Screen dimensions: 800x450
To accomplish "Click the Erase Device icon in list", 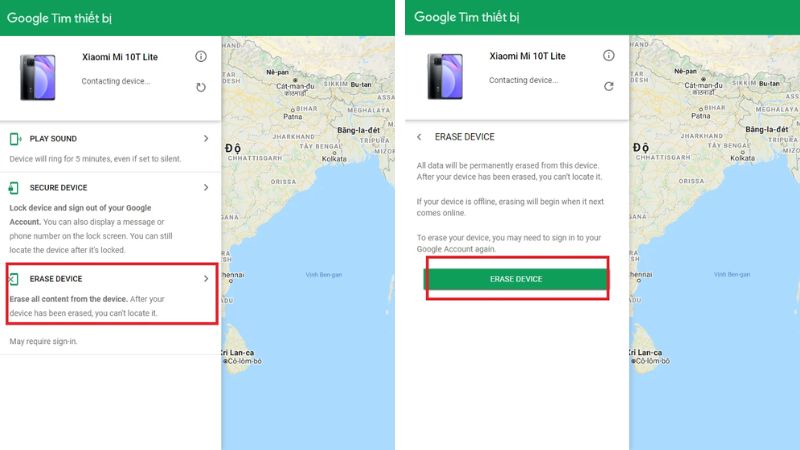I will [14, 279].
